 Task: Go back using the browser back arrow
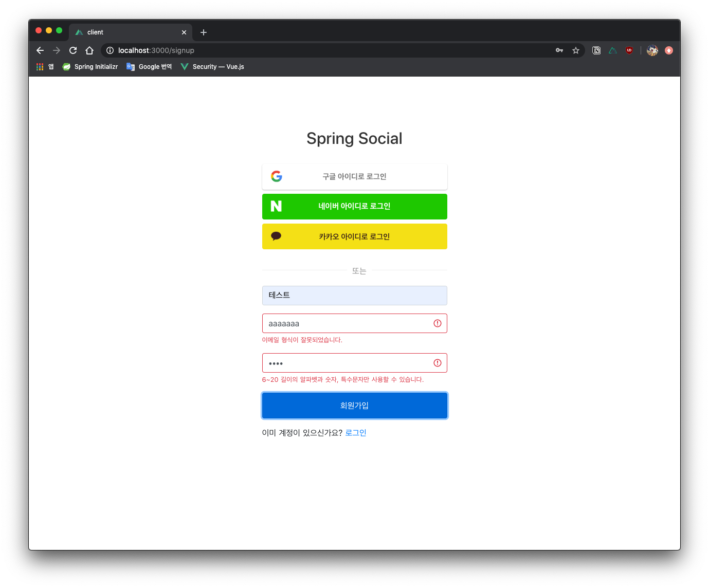tap(40, 50)
